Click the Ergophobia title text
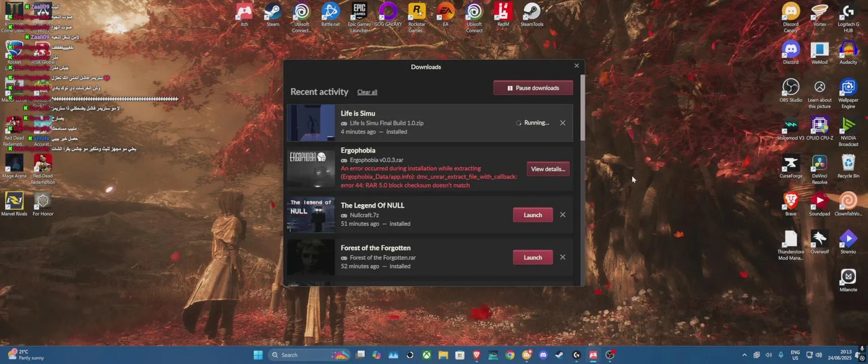 pos(358,150)
